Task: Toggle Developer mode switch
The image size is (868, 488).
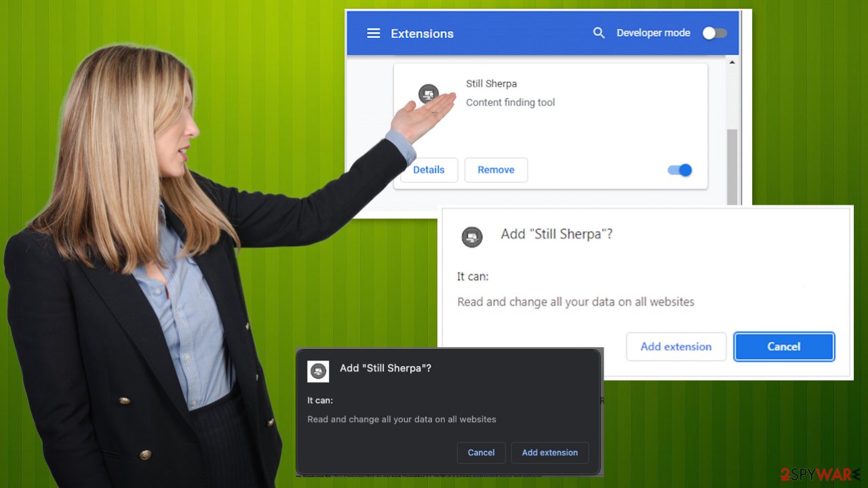Action: pyautogui.click(x=714, y=33)
